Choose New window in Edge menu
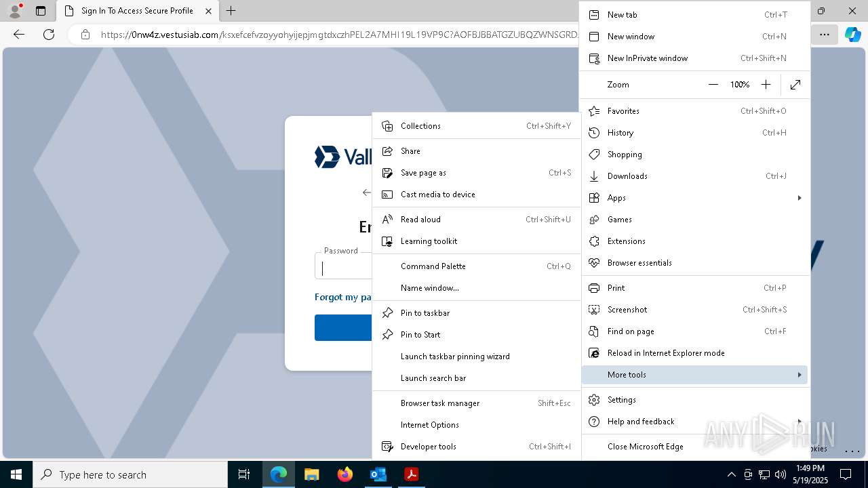Screen dimensions: 868x488 [695, 37]
